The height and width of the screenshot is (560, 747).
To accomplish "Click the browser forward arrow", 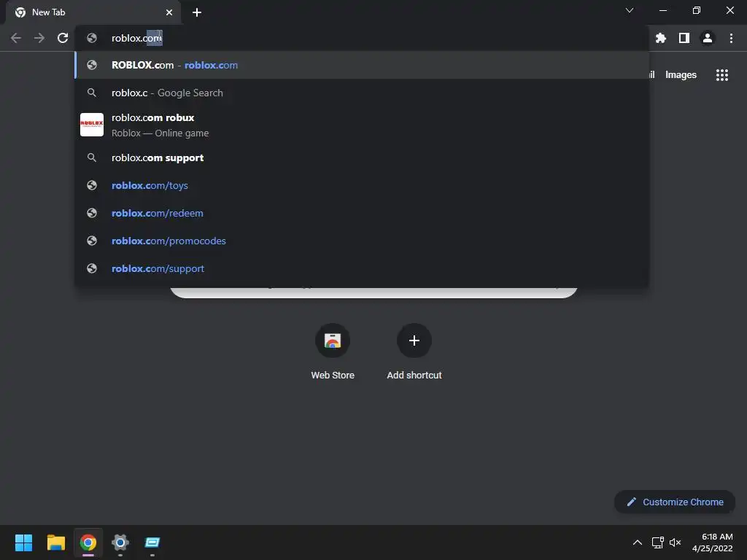I will click(39, 38).
